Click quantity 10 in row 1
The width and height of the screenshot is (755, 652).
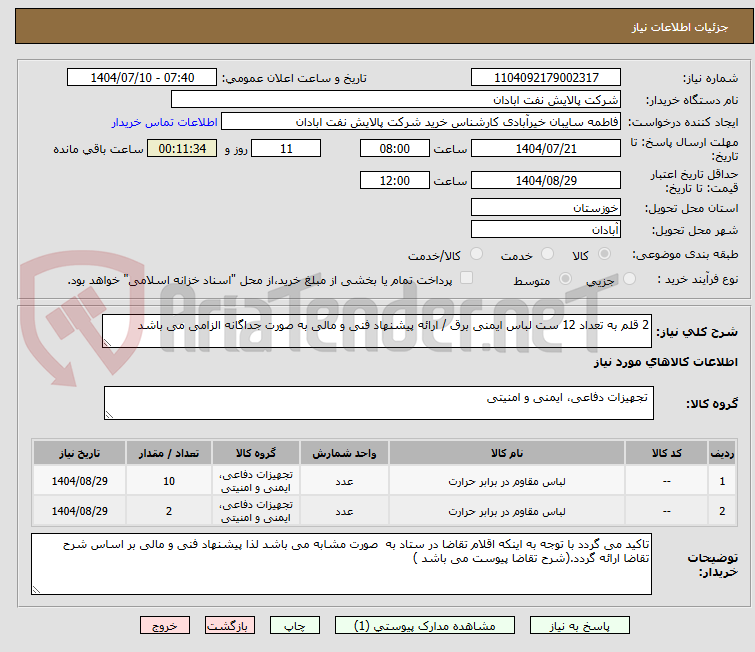tap(169, 481)
